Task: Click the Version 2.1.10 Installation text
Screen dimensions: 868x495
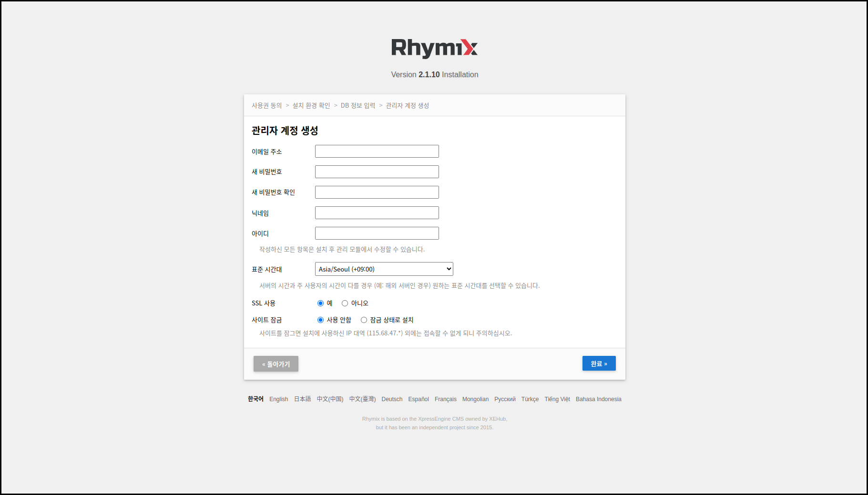Action: pyautogui.click(x=435, y=75)
